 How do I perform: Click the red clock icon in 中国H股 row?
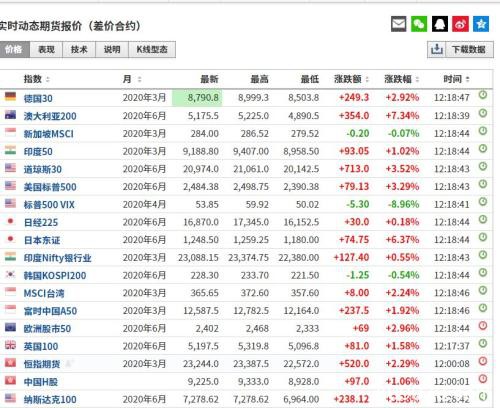tap(483, 379)
